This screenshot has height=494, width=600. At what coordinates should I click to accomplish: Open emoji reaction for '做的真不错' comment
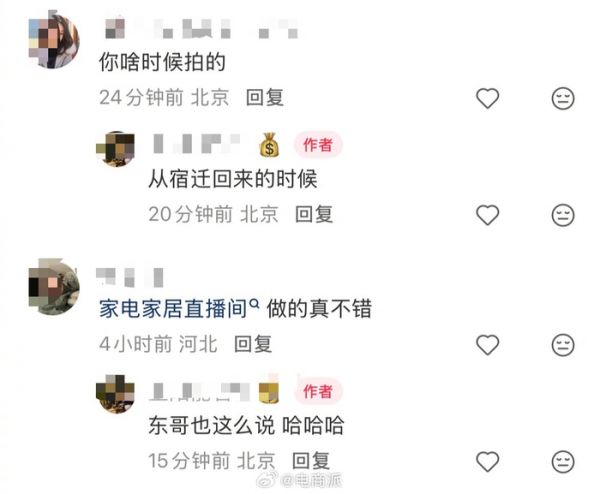[x=563, y=344]
